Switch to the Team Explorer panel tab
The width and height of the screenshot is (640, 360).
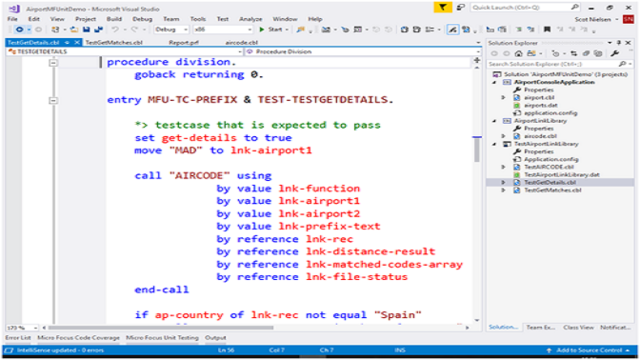coord(540,327)
